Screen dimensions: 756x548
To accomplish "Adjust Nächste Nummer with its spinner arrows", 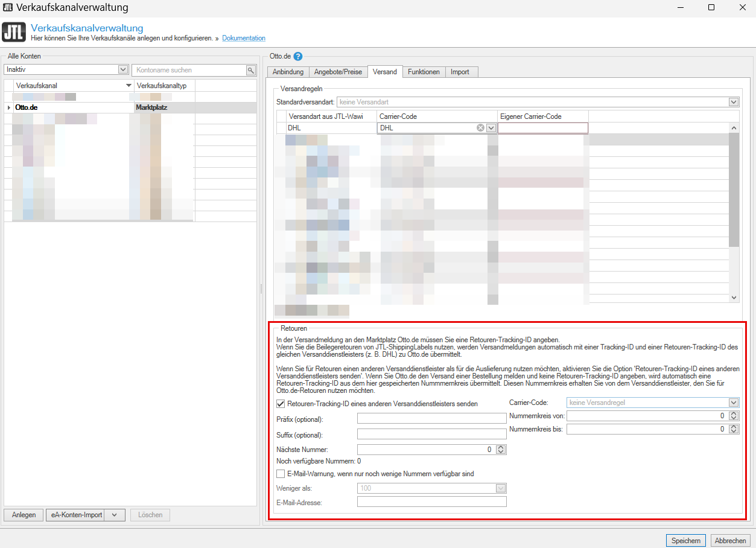I will pyautogui.click(x=501, y=449).
